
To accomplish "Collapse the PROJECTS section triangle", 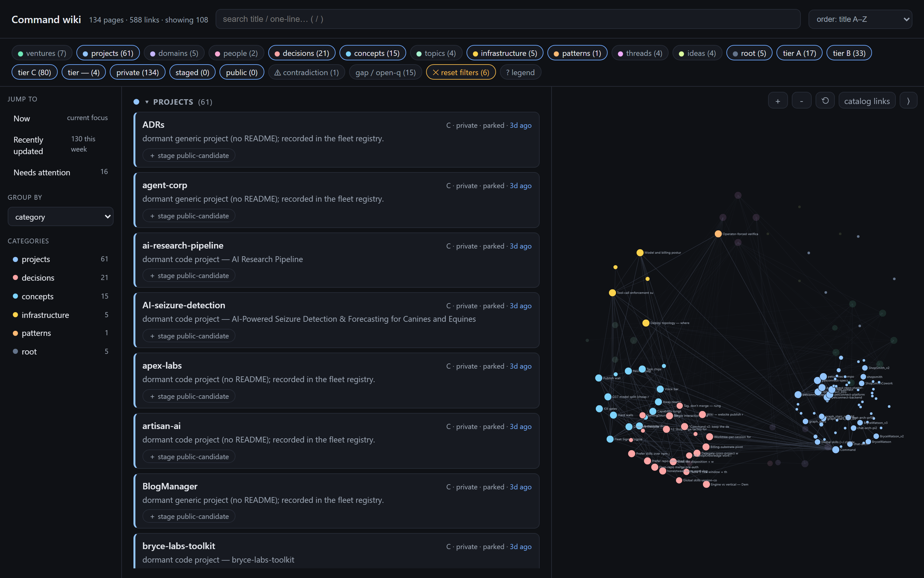I will click(x=147, y=102).
